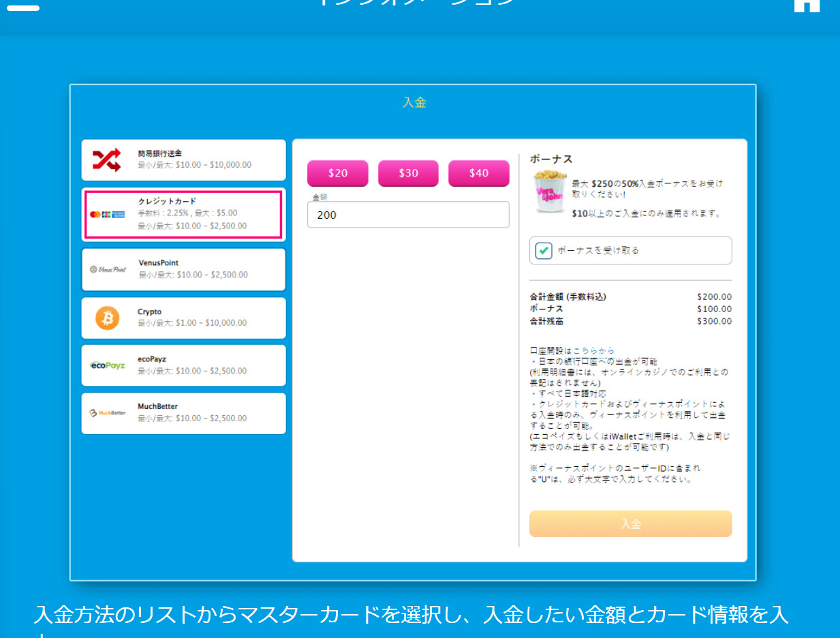
Task: Select the VenusPoint payment option row
Action: tap(184, 269)
